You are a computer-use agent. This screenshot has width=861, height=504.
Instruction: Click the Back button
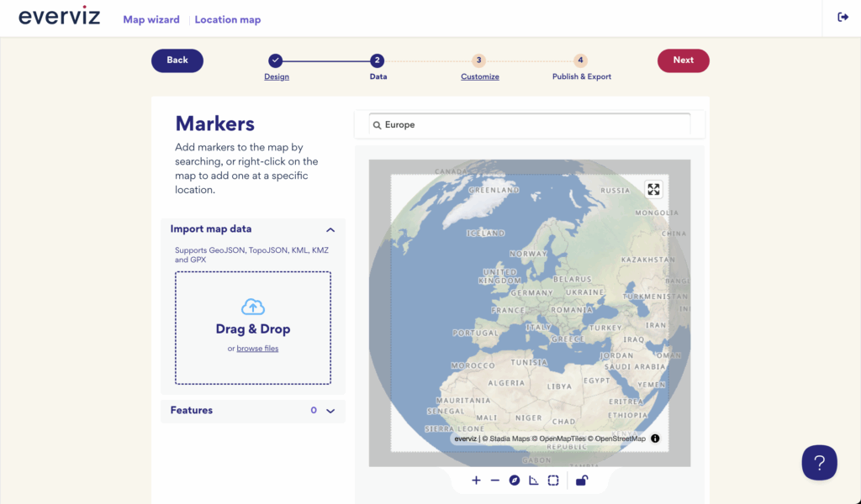pyautogui.click(x=177, y=60)
